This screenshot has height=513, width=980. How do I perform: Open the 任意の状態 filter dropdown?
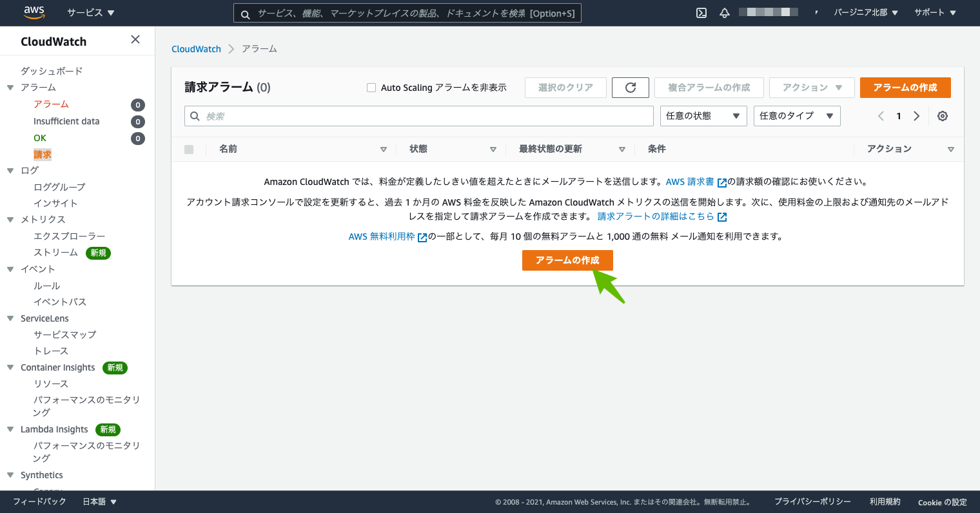[x=703, y=116]
